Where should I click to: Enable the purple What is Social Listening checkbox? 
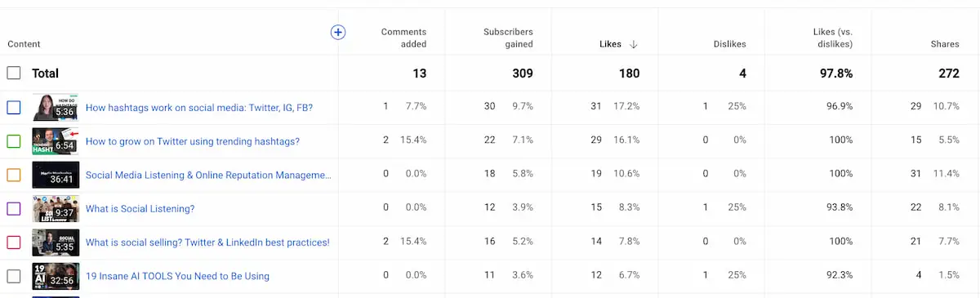click(x=14, y=209)
